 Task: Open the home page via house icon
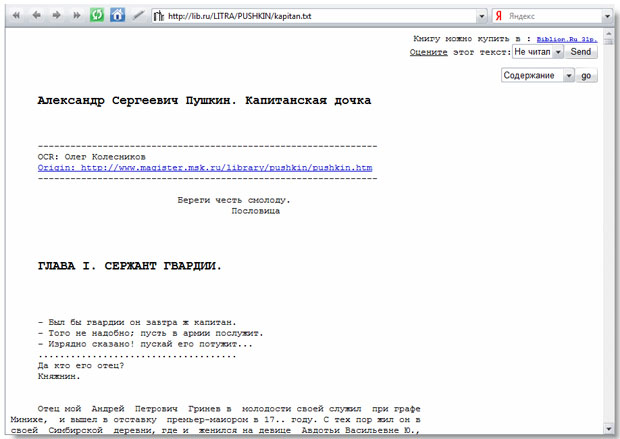tap(117, 15)
